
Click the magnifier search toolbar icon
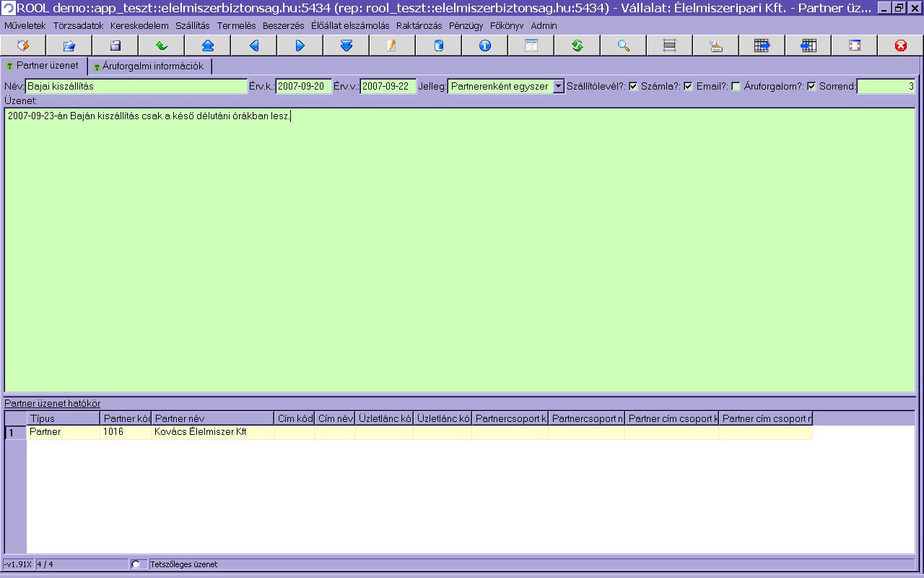click(624, 46)
